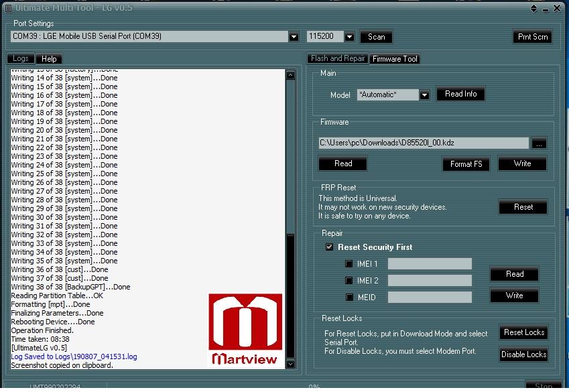The width and height of the screenshot is (569, 392).
Task: Click the Read Info button
Action: click(461, 94)
